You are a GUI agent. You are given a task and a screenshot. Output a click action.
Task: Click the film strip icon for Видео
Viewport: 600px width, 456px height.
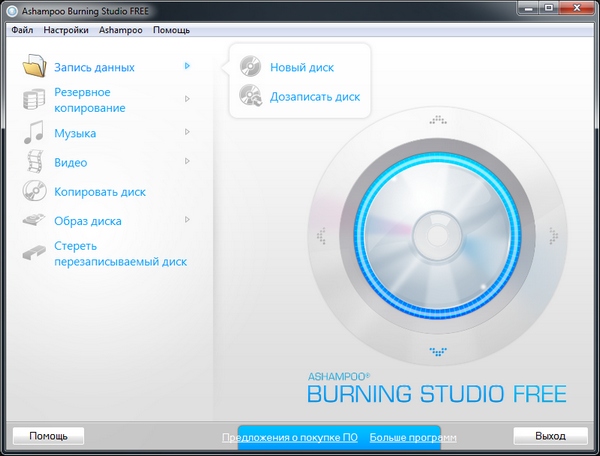(x=35, y=161)
